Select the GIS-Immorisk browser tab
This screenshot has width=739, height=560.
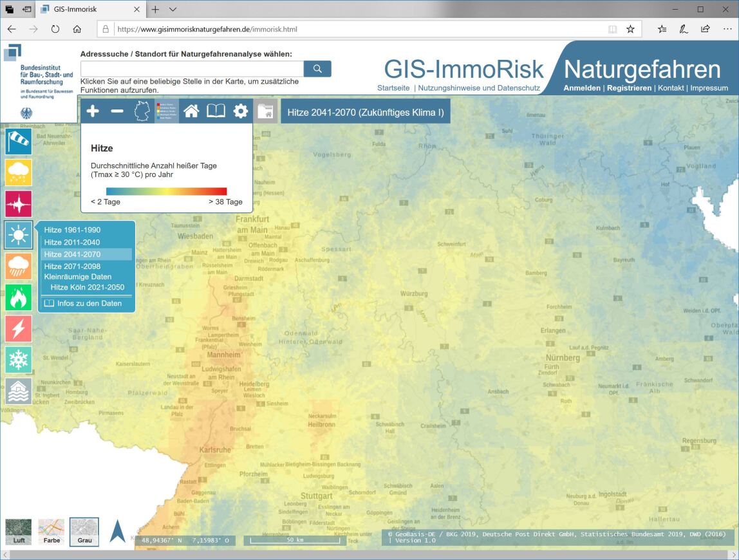pos(89,10)
